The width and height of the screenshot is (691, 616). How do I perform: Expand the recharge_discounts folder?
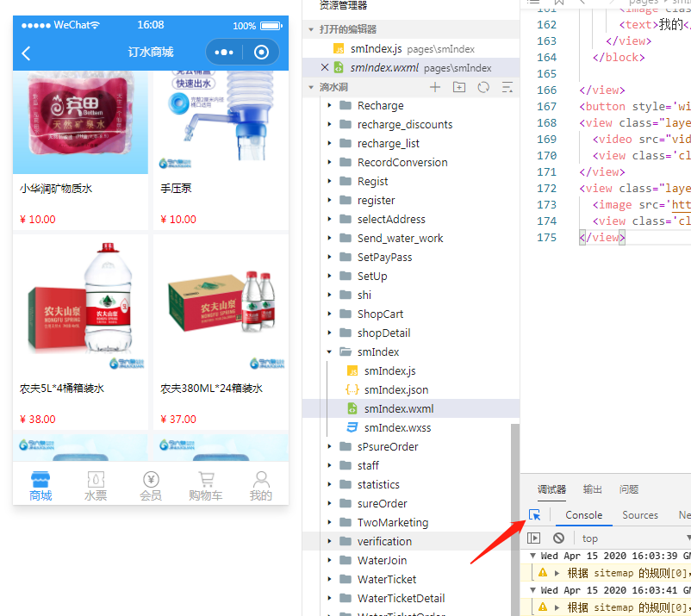(329, 124)
